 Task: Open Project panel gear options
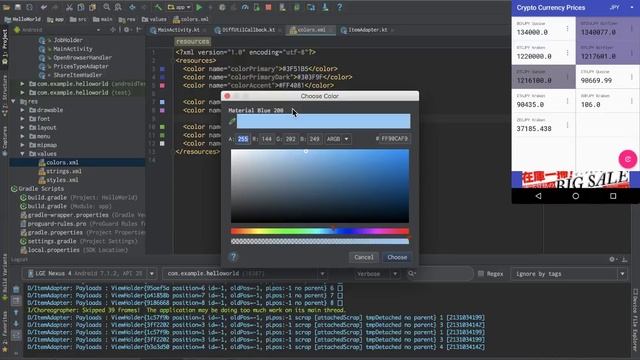(x=127, y=30)
